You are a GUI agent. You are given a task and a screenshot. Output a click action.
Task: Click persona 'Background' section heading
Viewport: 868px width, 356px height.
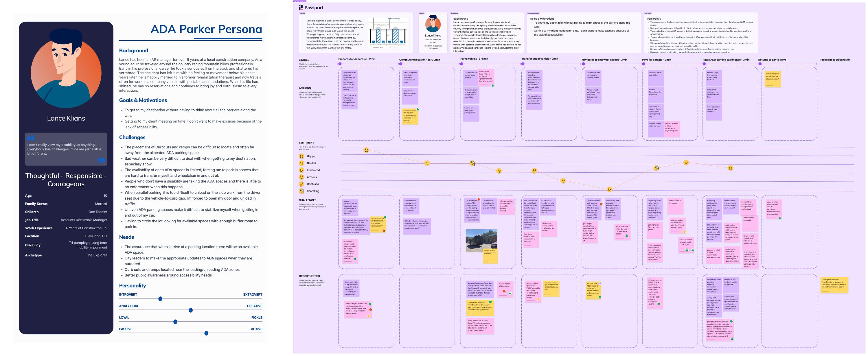[x=133, y=51]
